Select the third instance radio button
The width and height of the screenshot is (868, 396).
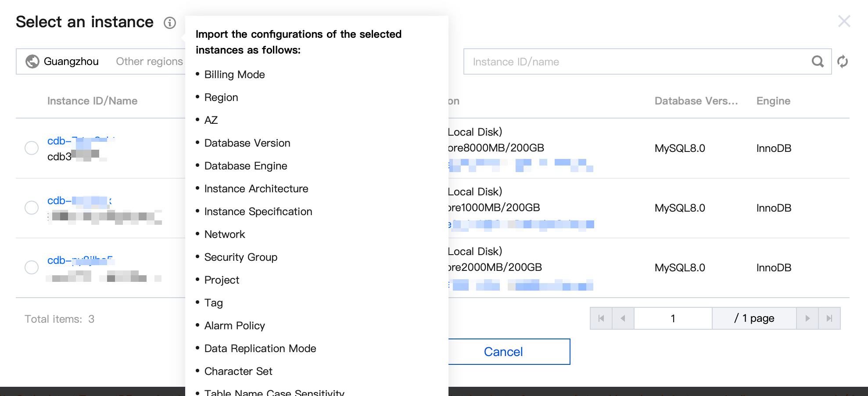click(32, 267)
